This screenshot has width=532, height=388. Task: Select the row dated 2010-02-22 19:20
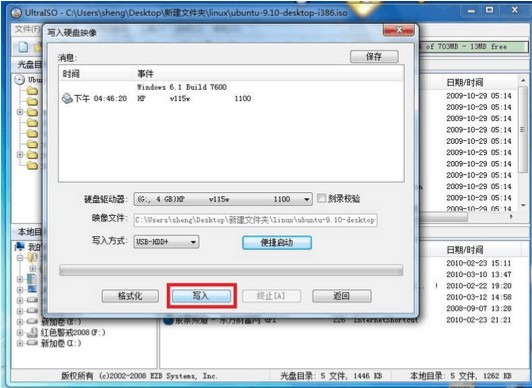click(x=478, y=286)
